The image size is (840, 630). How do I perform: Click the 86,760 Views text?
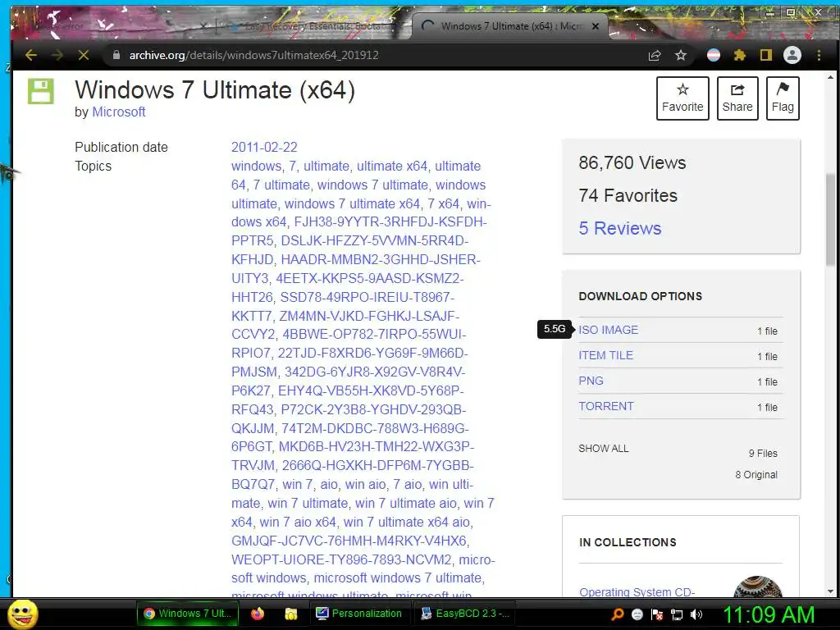[632, 163]
